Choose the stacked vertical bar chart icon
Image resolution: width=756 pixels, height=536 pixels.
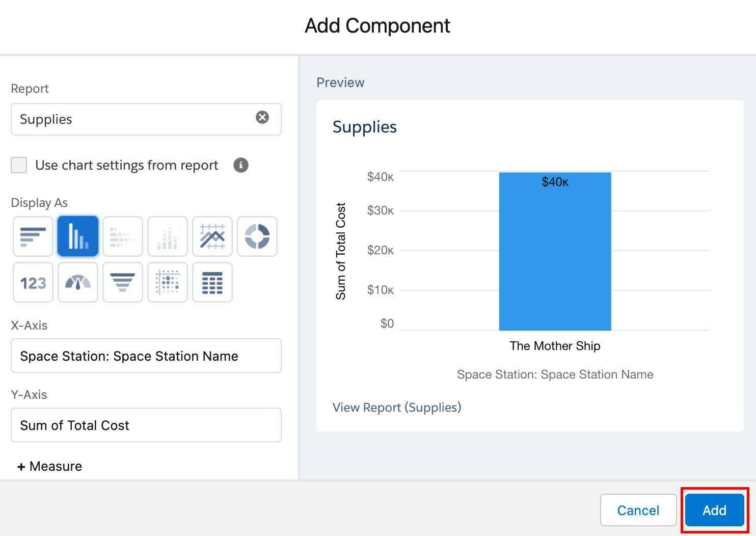pyautogui.click(x=168, y=236)
